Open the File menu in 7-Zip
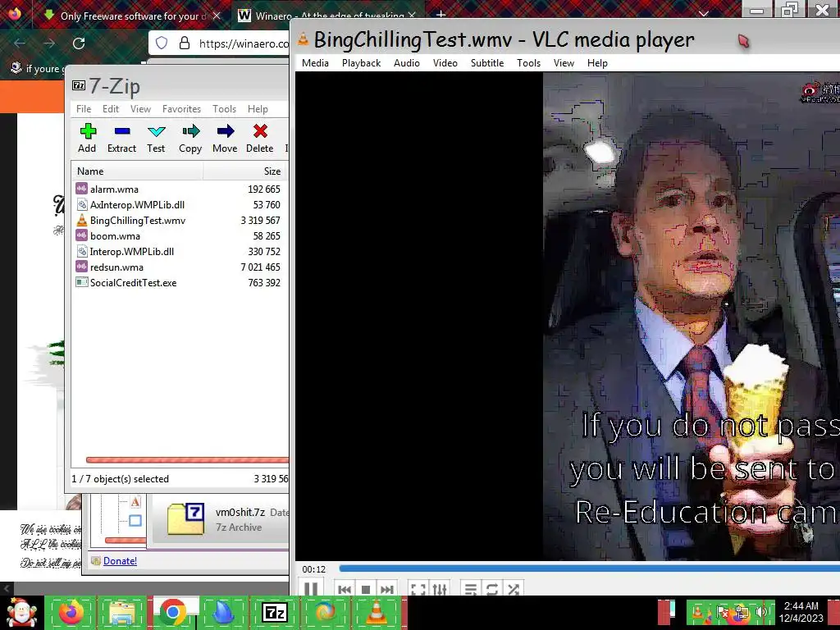Image resolution: width=840 pixels, height=630 pixels. [84, 109]
